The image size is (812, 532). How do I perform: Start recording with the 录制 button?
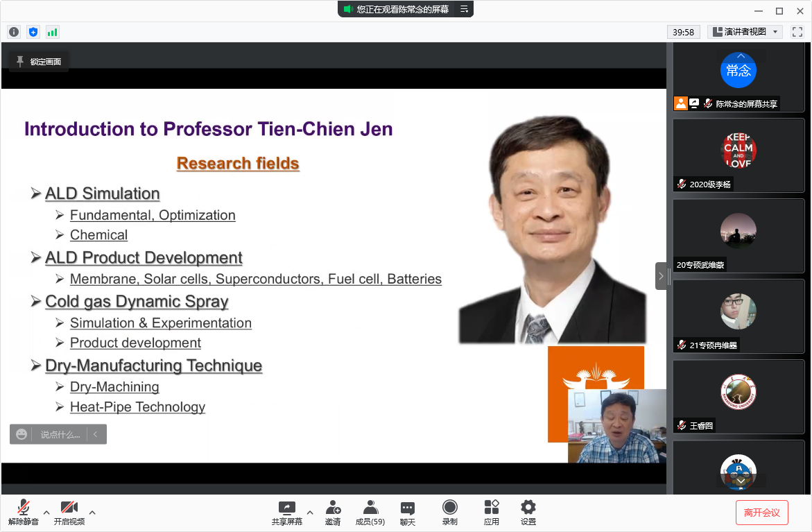pyautogui.click(x=449, y=512)
